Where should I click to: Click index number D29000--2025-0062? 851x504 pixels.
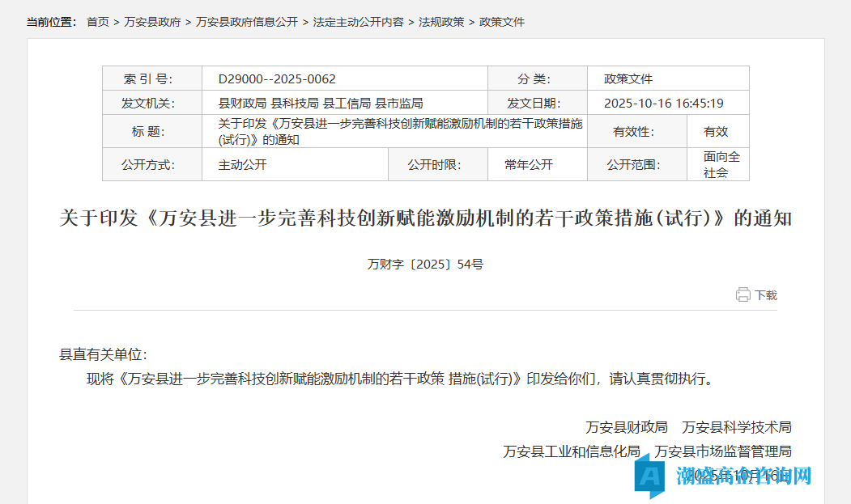point(277,79)
